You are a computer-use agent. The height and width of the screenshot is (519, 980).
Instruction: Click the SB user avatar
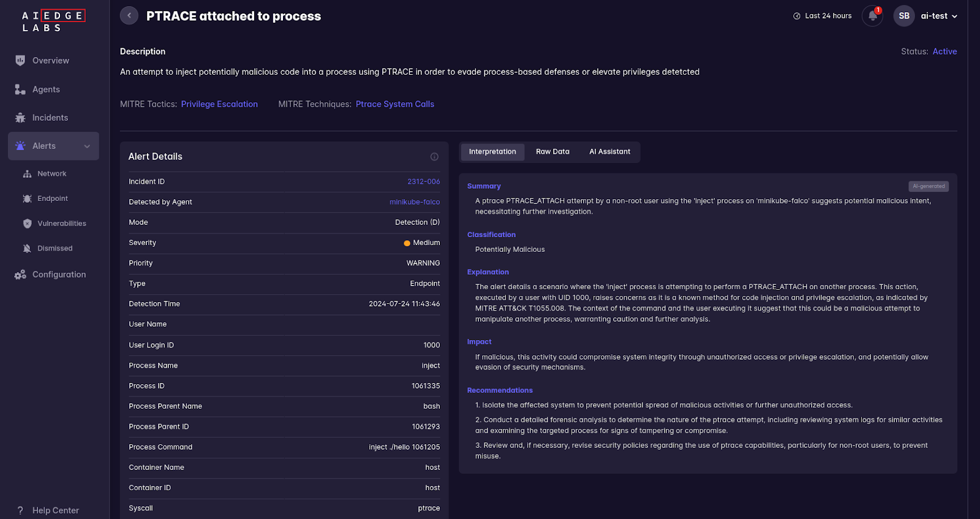coord(904,16)
